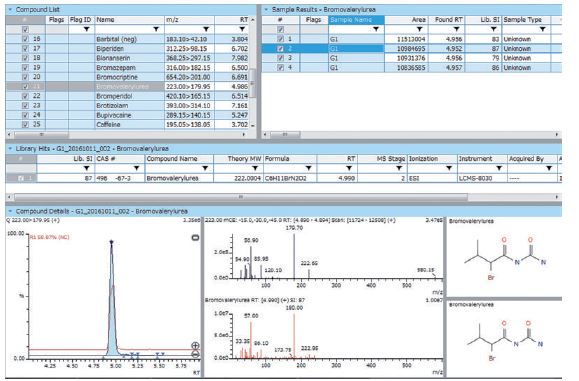Sort Library Hits by Formula header
This screenshot has height=381, width=579.
click(290, 159)
